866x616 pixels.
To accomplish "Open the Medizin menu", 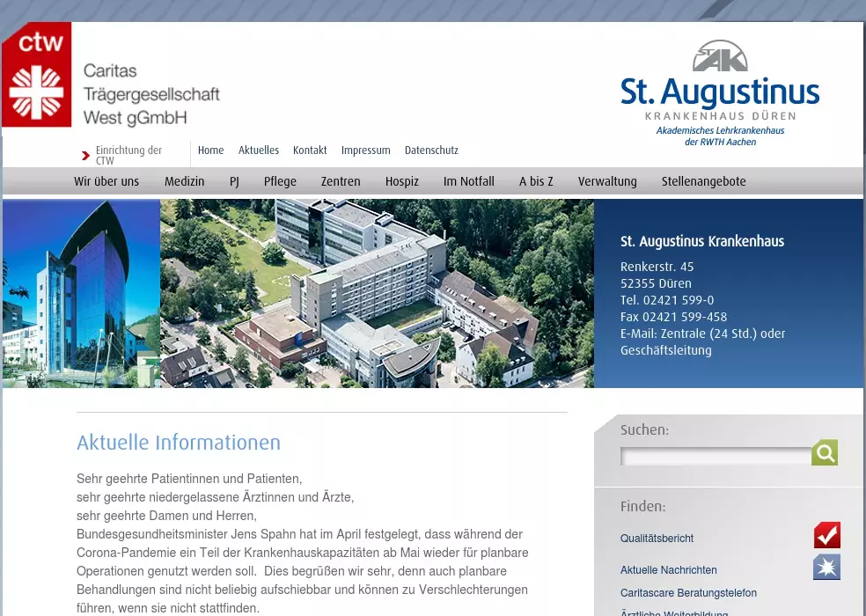I will (x=184, y=181).
